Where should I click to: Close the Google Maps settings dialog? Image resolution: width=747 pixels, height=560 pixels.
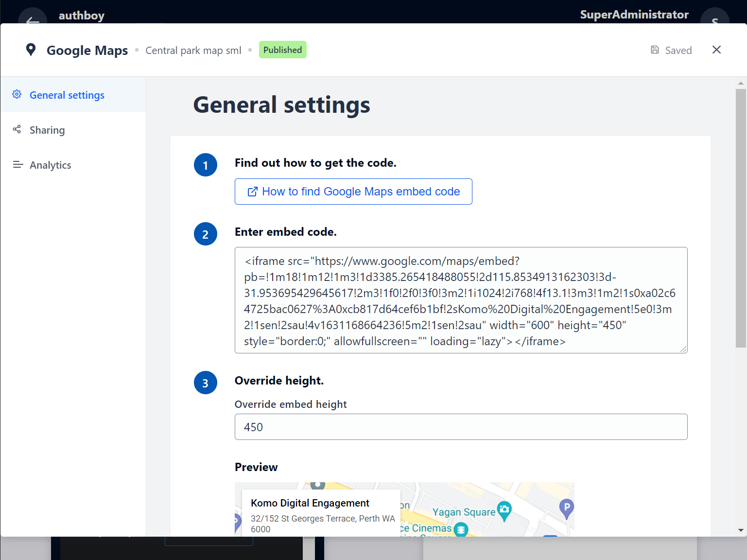[x=716, y=50]
